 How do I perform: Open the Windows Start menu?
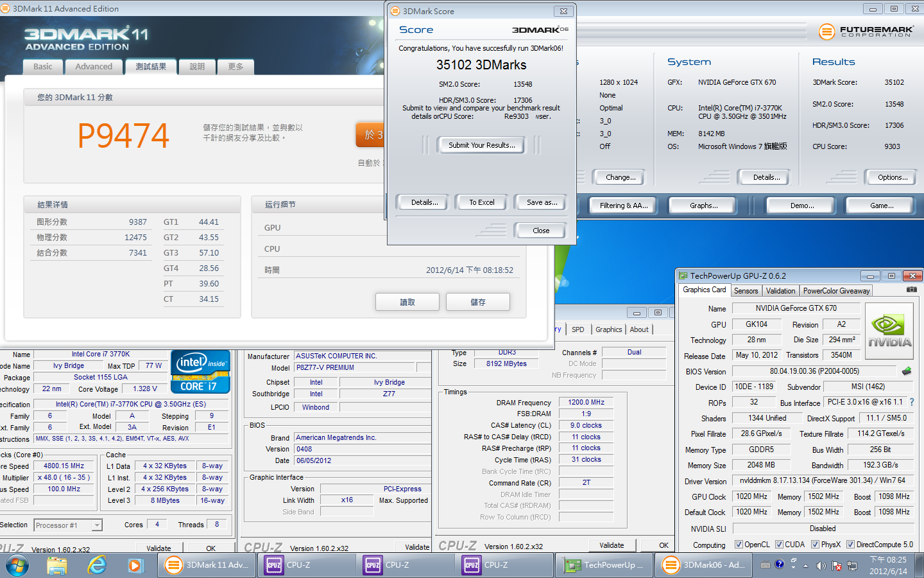pos(17,565)
